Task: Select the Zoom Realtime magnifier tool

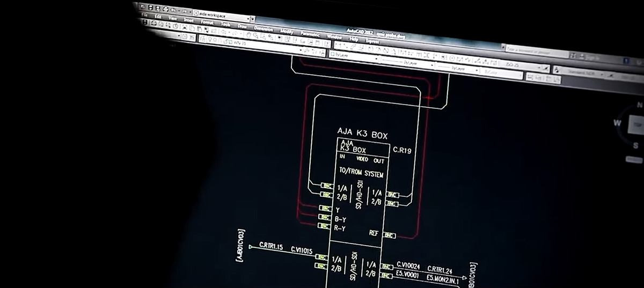Action: [x=256, y=35]
